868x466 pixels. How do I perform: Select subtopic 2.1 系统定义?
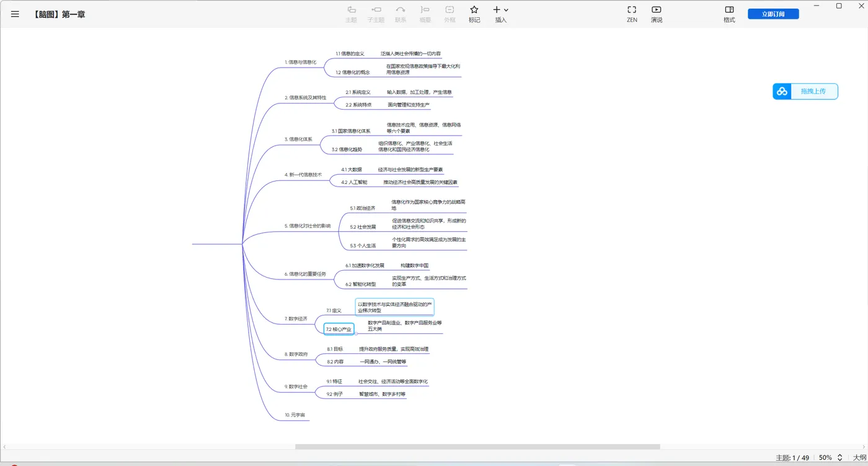tap(358, 92)
